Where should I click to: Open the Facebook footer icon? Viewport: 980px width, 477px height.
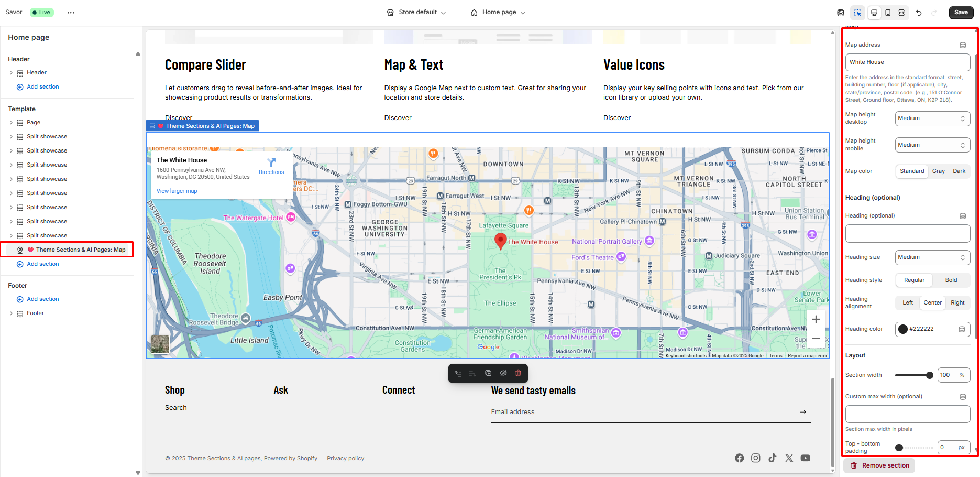point(739,458)
